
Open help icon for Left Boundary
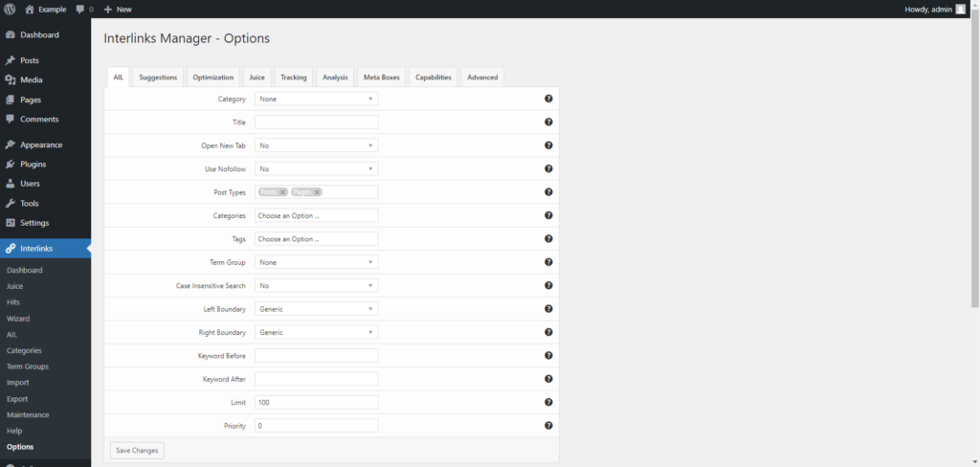(x=548, y=309)
